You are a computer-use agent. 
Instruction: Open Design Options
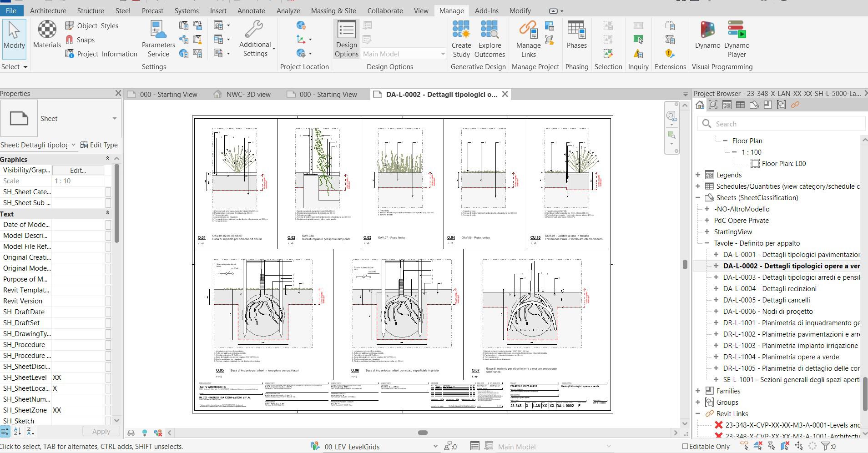(x=347, y=39)
